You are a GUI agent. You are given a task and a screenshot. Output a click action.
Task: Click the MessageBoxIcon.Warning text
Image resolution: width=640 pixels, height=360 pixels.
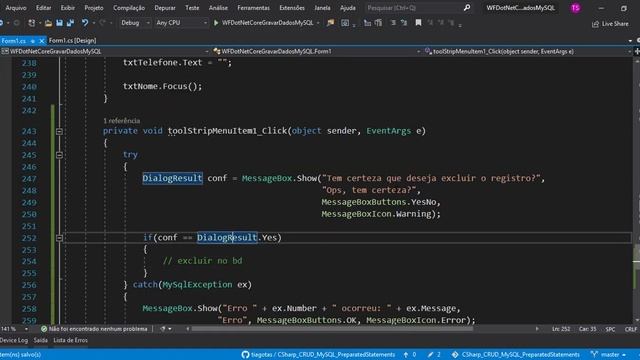pyautogui.click(x=376, y=214)
